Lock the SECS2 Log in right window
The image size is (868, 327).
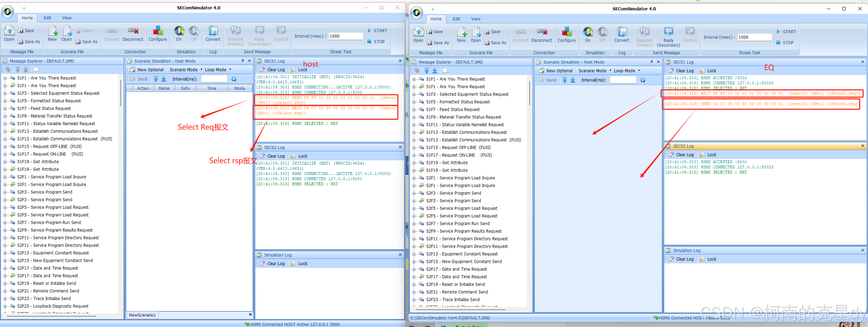click(x=708, y=155)
